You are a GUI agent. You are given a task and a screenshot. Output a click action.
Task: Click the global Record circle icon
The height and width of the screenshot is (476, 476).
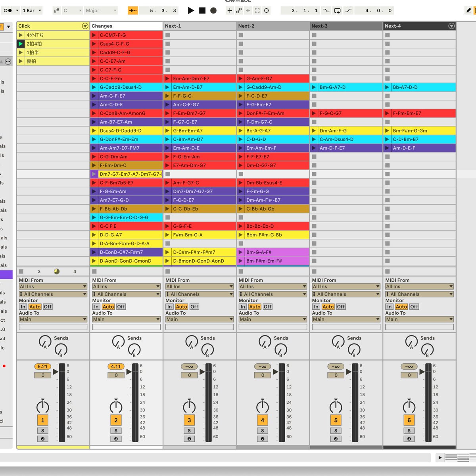213,11
